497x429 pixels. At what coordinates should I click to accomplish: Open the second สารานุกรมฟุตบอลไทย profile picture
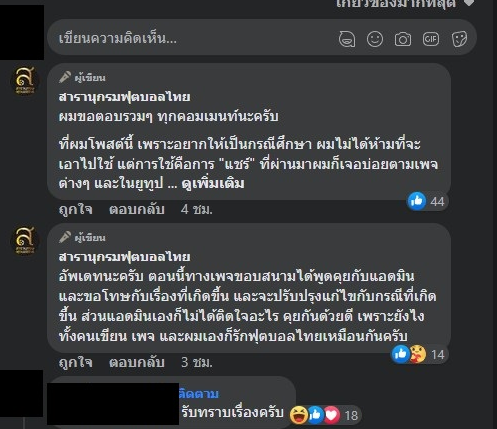pyautogui.click(x=25, y=240)
